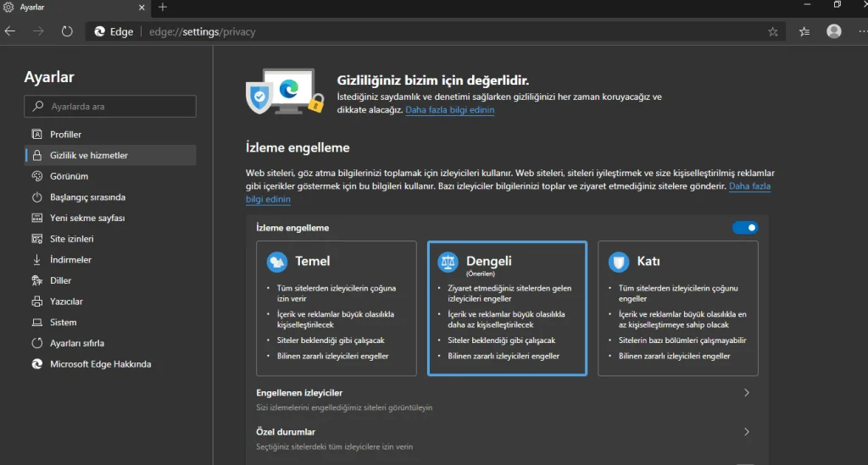Go to İndirmeler in sidebar
The height and width of the screenshot is (465, 868).
coord(70,260)
